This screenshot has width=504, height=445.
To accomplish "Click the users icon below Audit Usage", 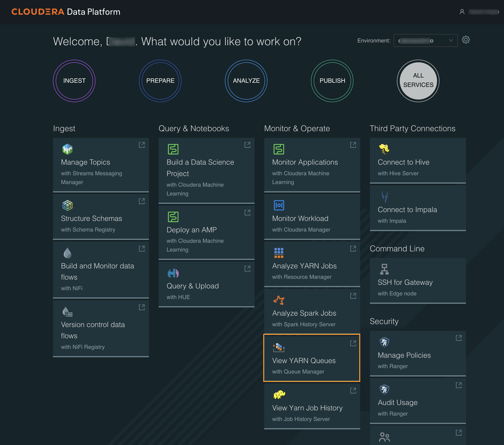I will point(384,437).
